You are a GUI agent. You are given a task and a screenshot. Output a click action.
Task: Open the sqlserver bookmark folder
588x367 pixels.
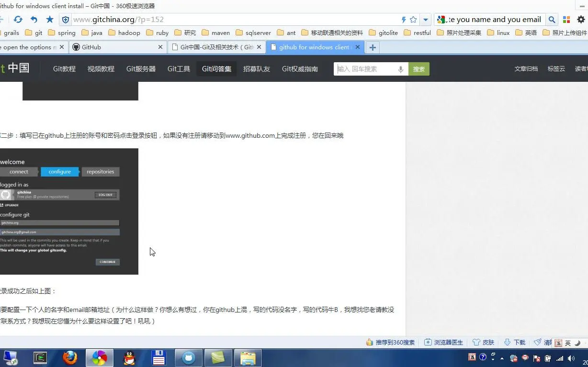253,33
